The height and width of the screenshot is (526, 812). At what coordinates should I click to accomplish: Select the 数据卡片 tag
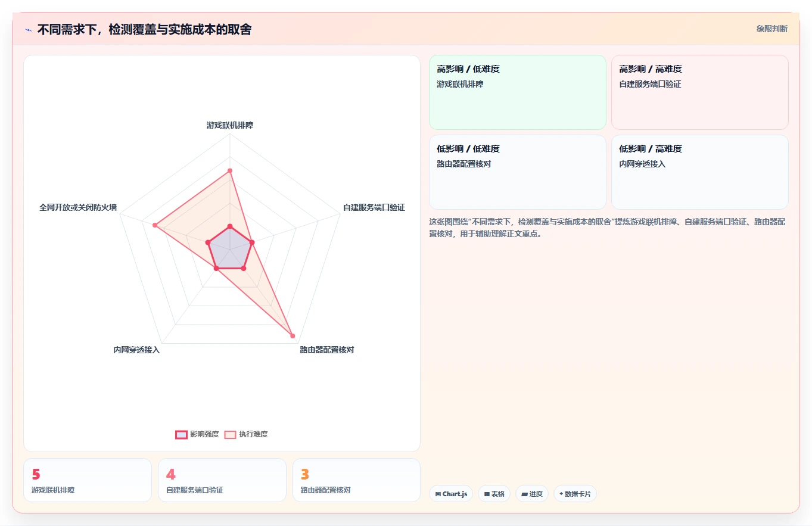click(575, 494)
